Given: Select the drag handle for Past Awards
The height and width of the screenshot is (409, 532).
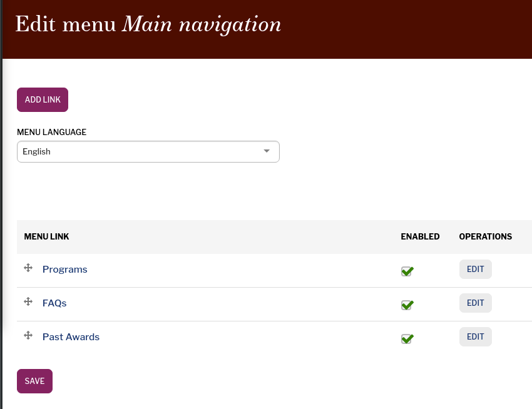Looking at the screenshot, I should point(28,335).
